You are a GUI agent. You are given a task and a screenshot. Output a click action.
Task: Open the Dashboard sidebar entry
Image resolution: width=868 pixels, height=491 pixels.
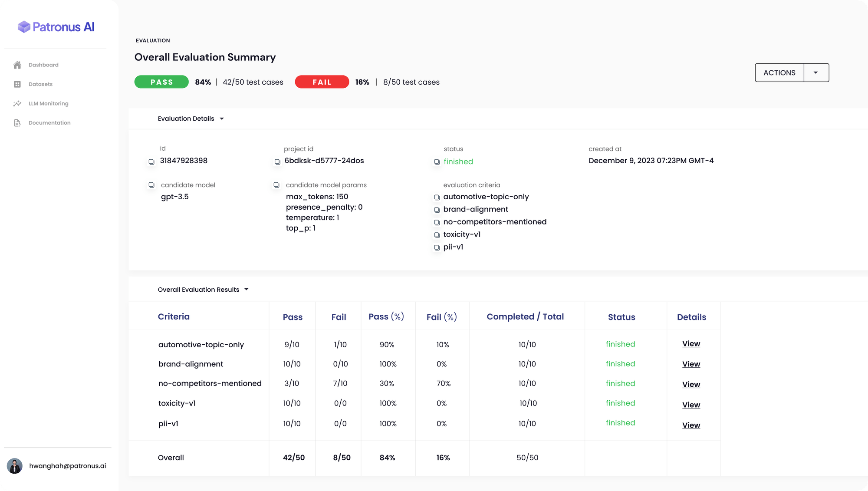point(17,65)
